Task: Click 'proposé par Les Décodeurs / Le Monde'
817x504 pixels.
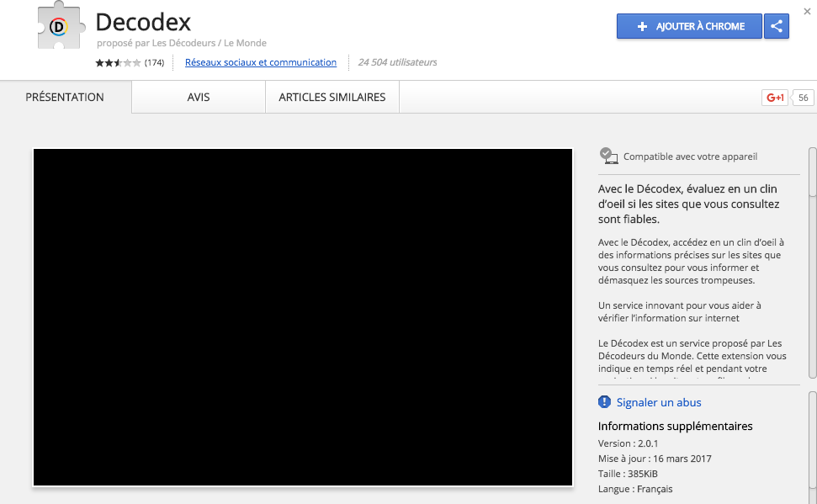Action: coord(182,43)
